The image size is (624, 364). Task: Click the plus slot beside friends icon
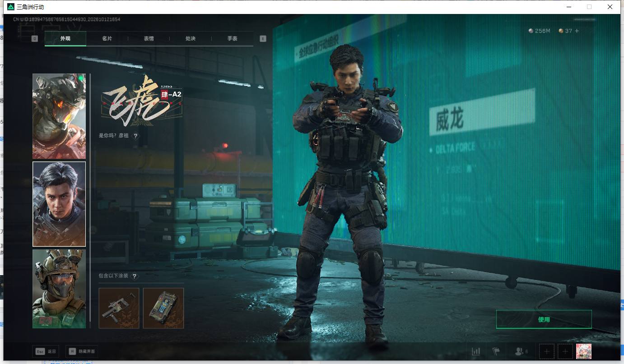pos(547,351)
